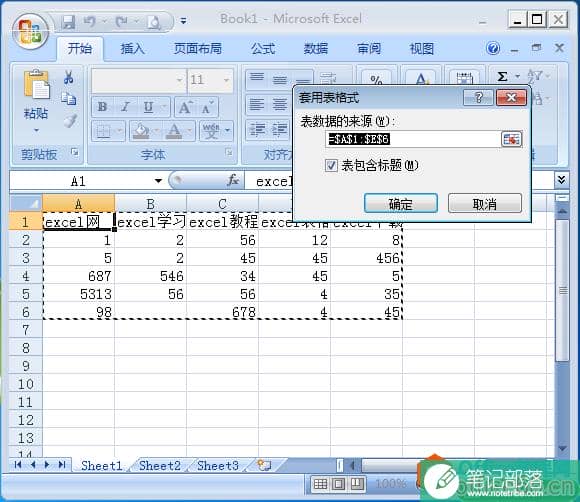Open print preview from quick access toolbar

coord(154,23)
